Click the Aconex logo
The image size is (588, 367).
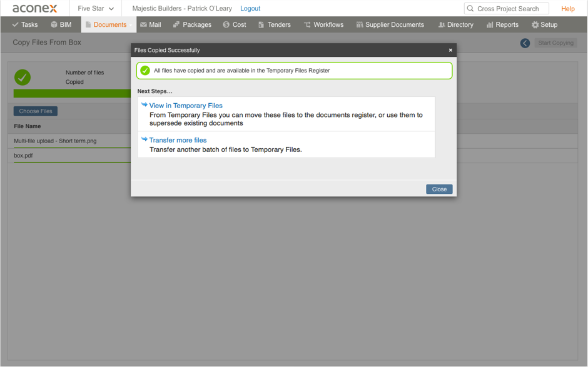pos(34,8)
